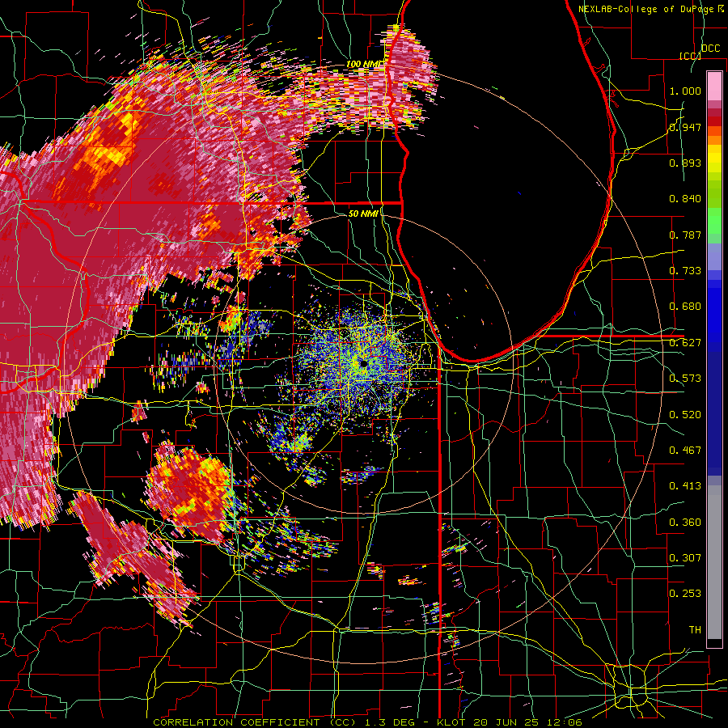Select the 0.467 scale value
Screen dimensions: 728x728
tap(685, 451)
